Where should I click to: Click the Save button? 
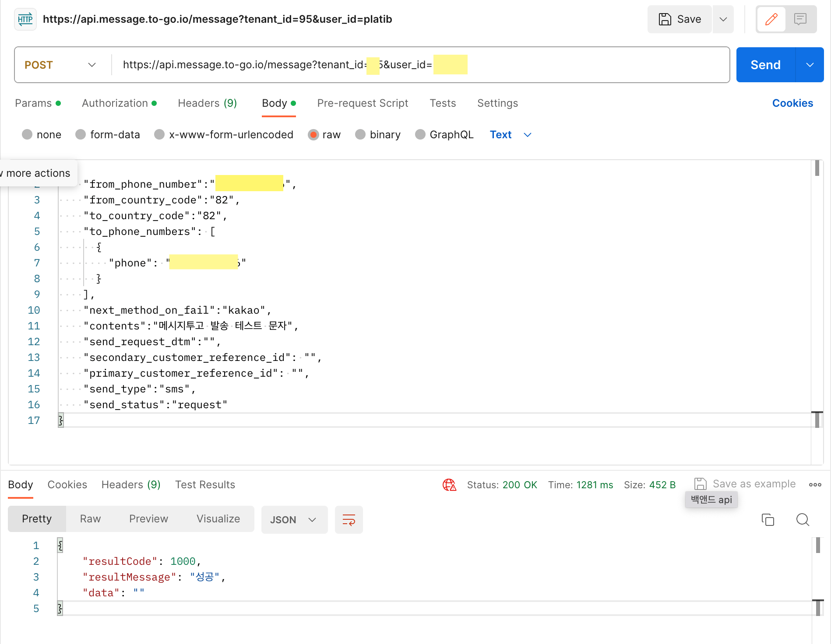[680, 19]
